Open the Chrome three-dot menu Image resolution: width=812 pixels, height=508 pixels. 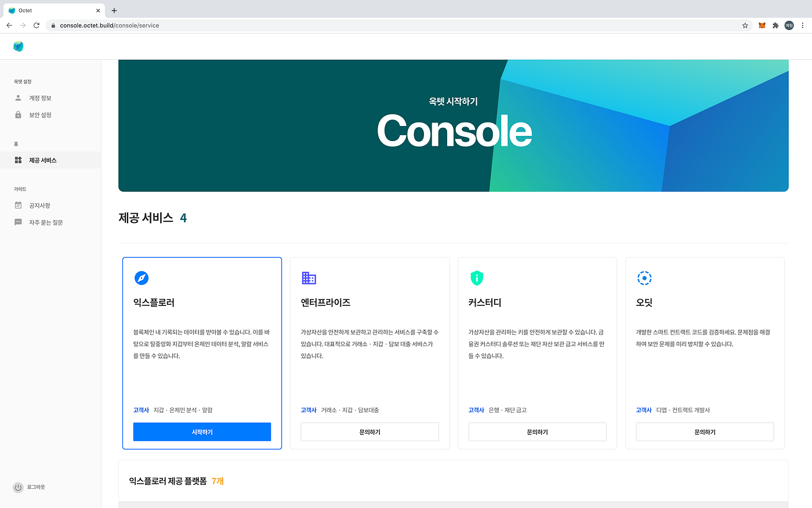[803, 26]
